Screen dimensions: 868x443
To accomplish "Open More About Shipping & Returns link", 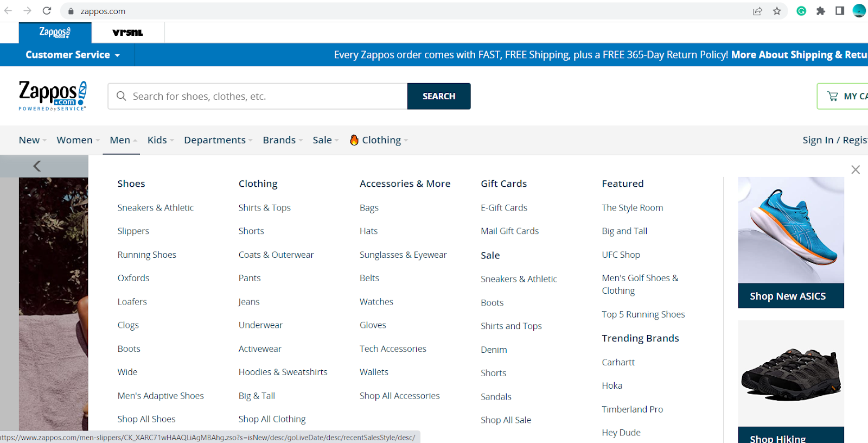I will pos(800,55).
